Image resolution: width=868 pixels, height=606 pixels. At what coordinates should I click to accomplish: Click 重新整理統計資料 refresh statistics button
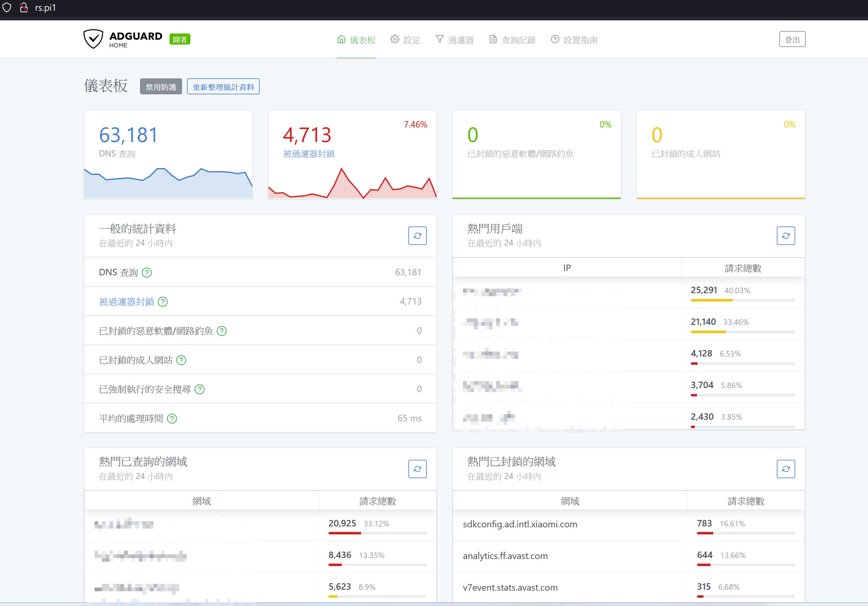pyautogui.click(x=223, y=87)
